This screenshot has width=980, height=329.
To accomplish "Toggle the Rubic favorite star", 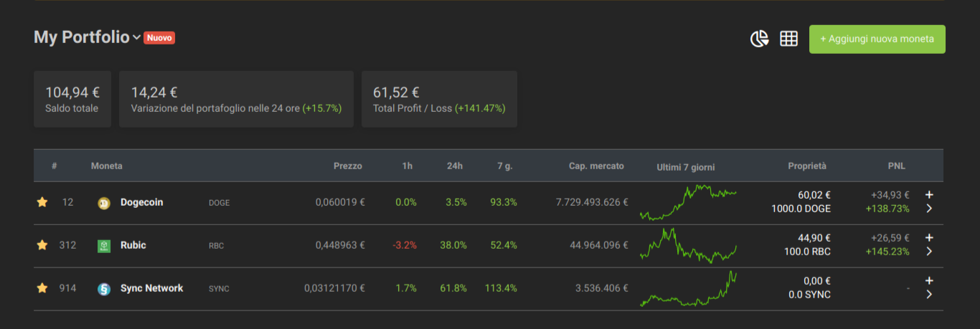I will click(x=42, y=245).
